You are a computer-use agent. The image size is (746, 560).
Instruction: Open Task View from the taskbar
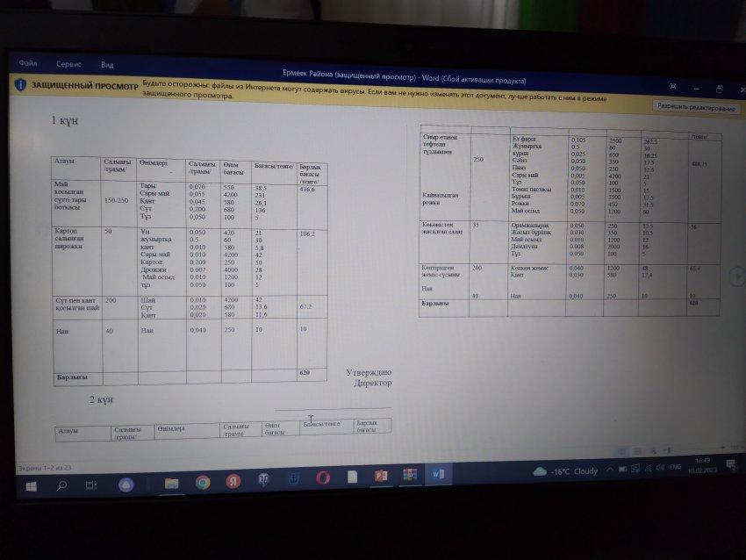point(91,485)
